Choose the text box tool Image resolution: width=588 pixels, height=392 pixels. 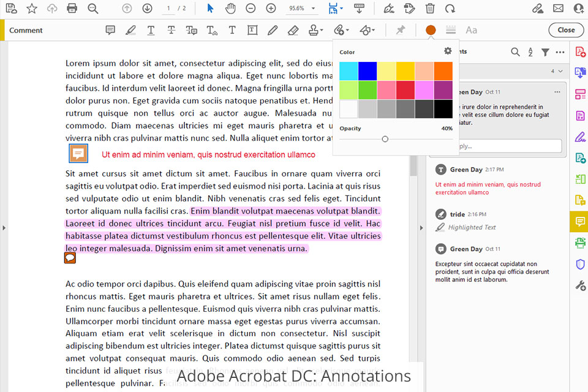(252, 30)
